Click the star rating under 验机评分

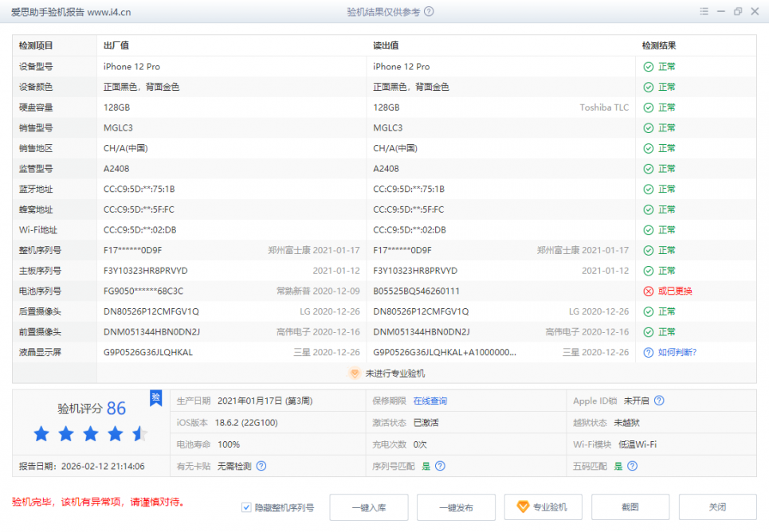[x=90, y=434]
